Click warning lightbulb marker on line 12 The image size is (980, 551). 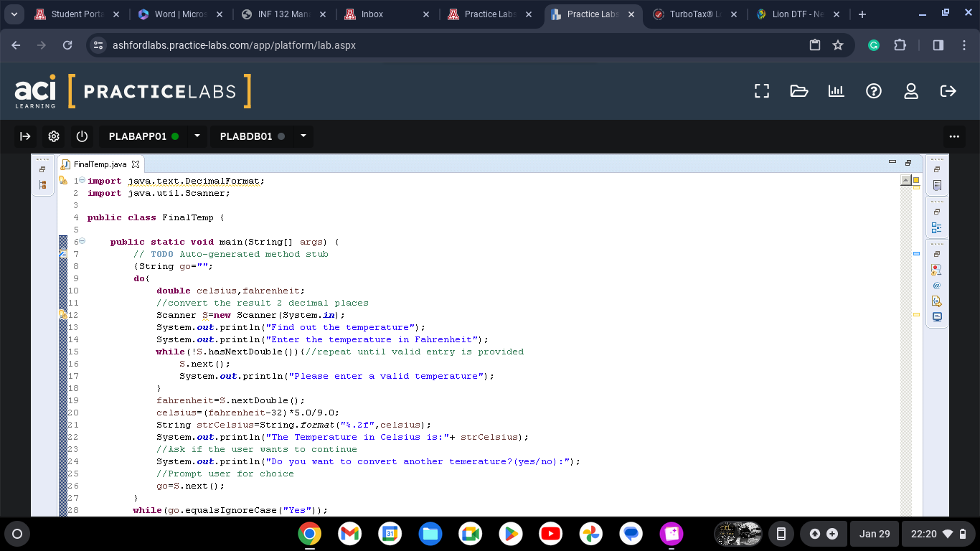pyautogui.click(x=62, y=314)
